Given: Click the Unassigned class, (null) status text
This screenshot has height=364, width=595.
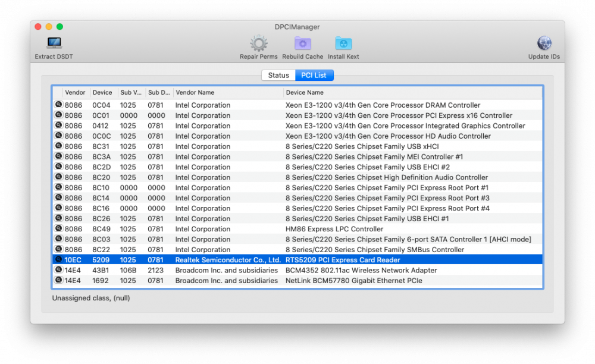Looking at the screenshot, I should (91, 298).
